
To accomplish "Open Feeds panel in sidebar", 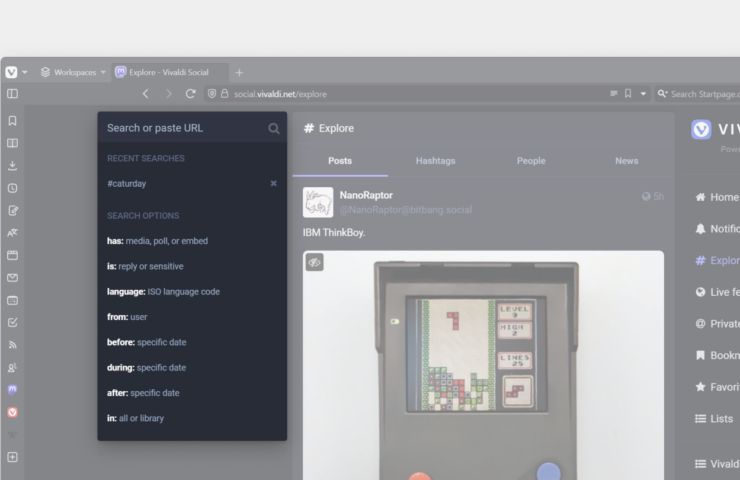I will [13, 345].
